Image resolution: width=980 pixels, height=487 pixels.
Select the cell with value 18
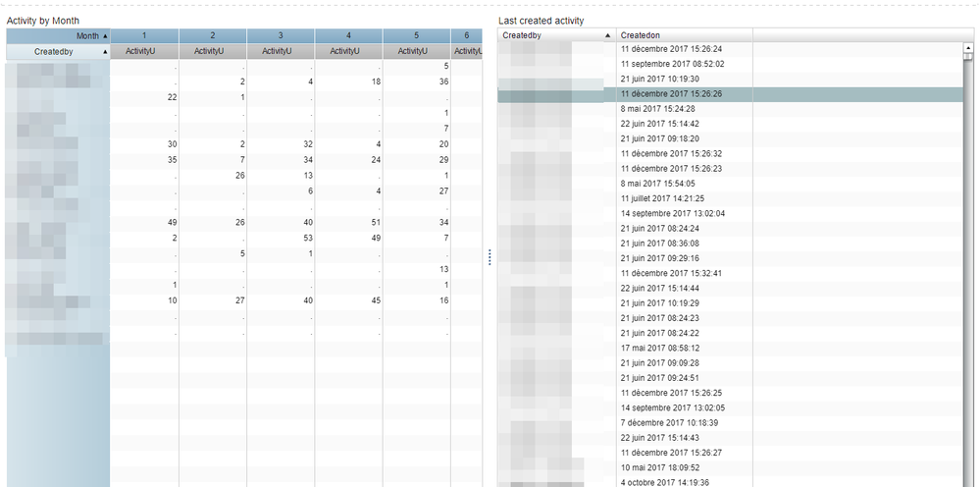click(x=349, y=81)
